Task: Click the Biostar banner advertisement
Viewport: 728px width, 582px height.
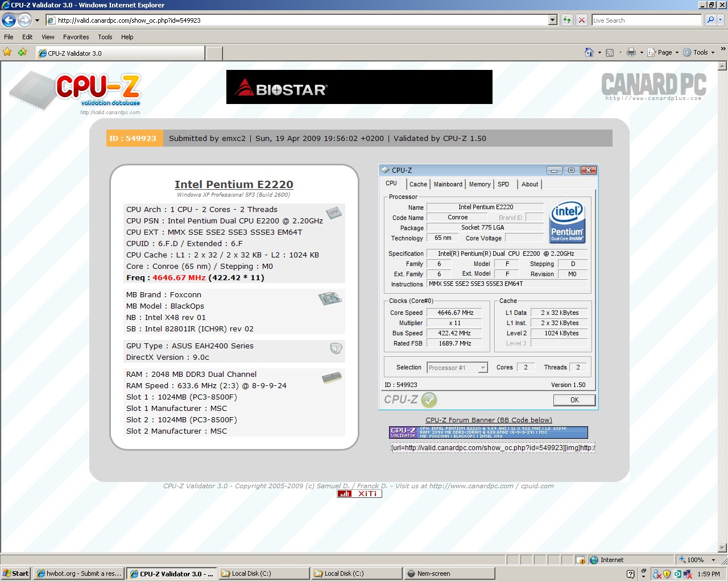Action: point(359,87)
